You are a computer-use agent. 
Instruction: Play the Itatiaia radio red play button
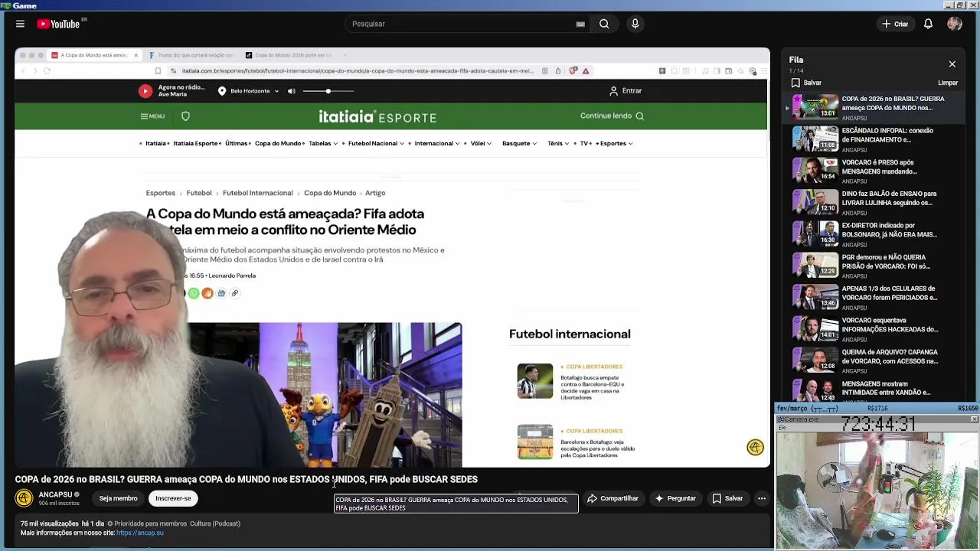pyautogui.click(x=145, y=91)
